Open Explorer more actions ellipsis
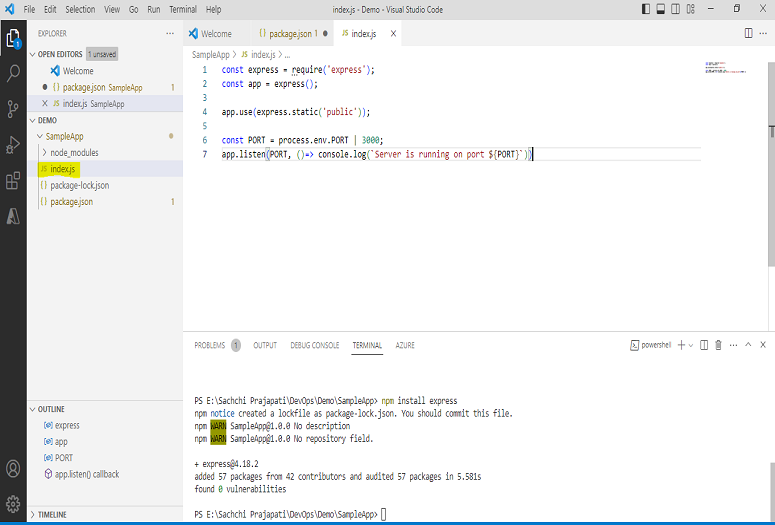The width and height of the screenshot is (775, 525). pos(170,33)
